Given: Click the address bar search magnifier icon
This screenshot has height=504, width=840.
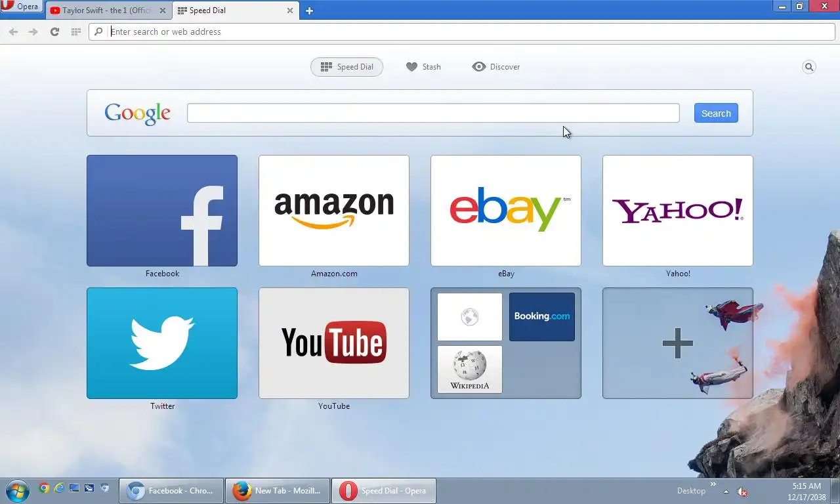Looking at the screenshot, I should coord(98,31).
